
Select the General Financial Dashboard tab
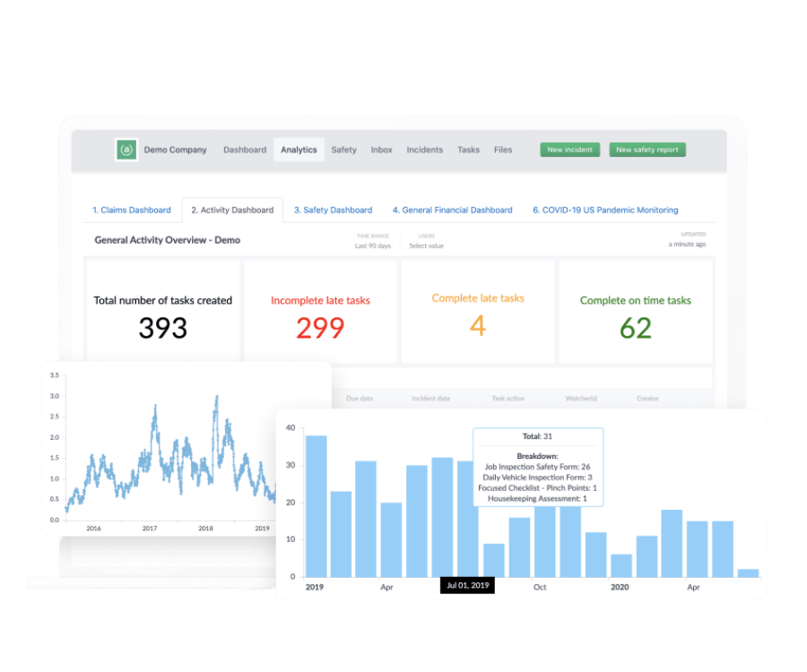[453, 210]
